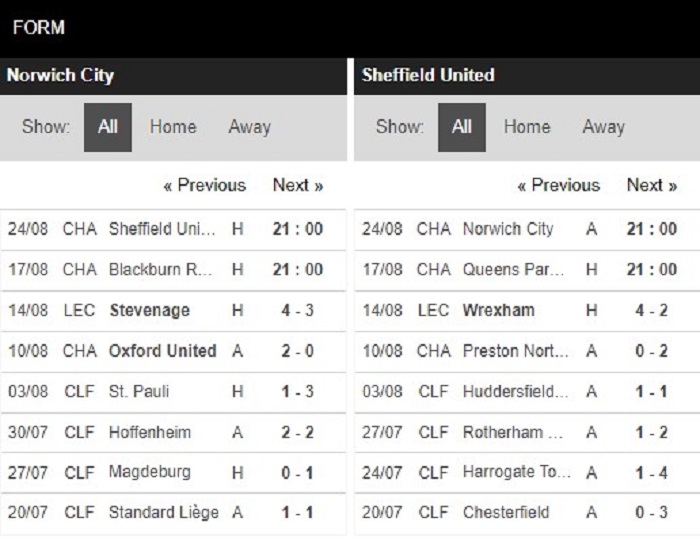Open the Blackburn Rovers fixture on 17/08

(x=173, y=270)
